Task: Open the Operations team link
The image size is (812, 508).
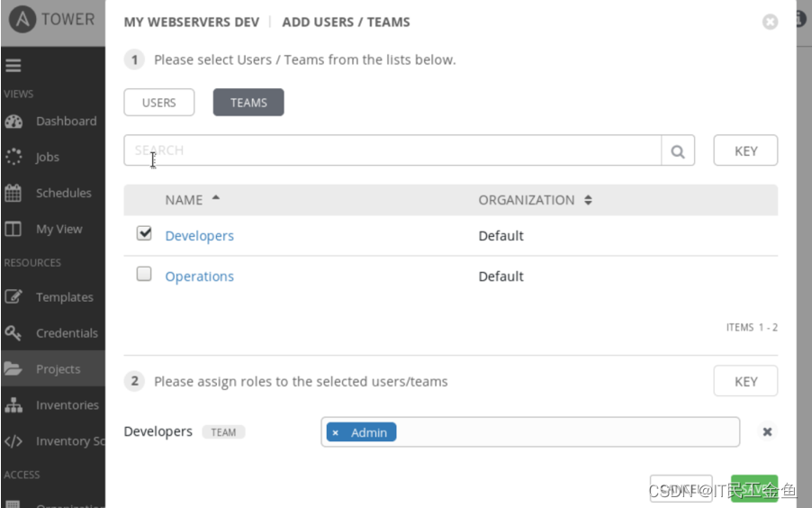Action: tap(199, 277)
